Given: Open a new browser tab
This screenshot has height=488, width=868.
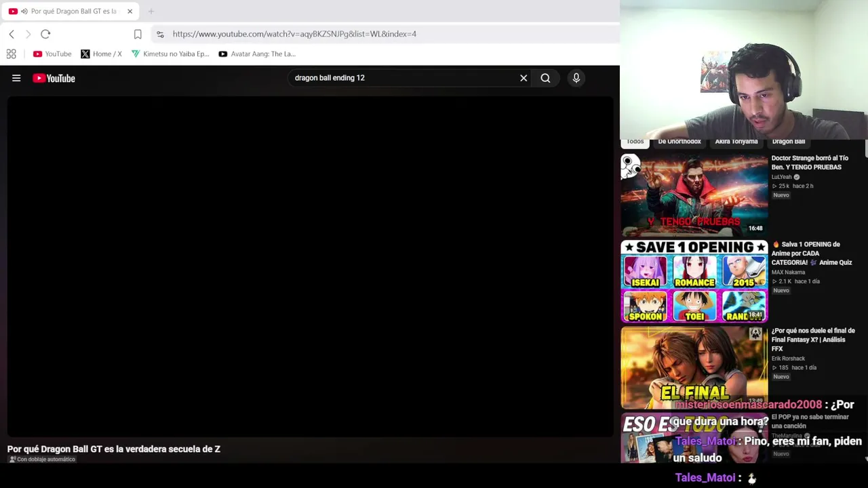Looking at the screenshot, I should (x=151, y=11).
